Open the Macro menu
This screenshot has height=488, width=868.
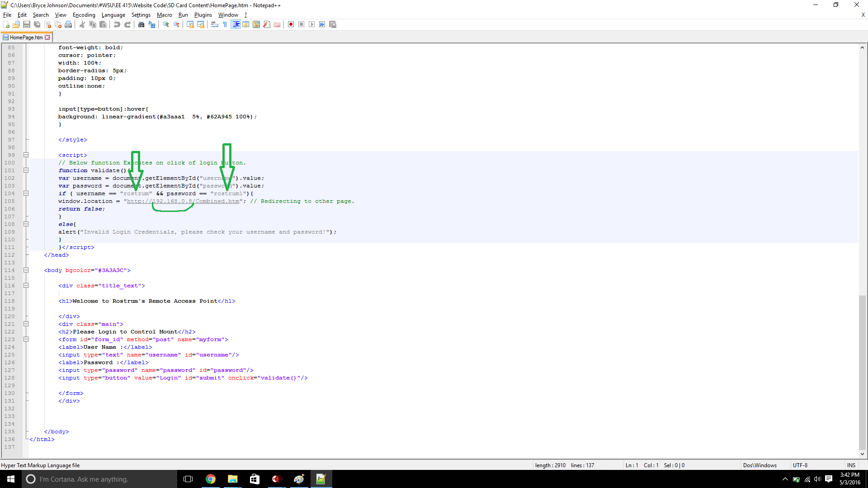tap(165, 15)
